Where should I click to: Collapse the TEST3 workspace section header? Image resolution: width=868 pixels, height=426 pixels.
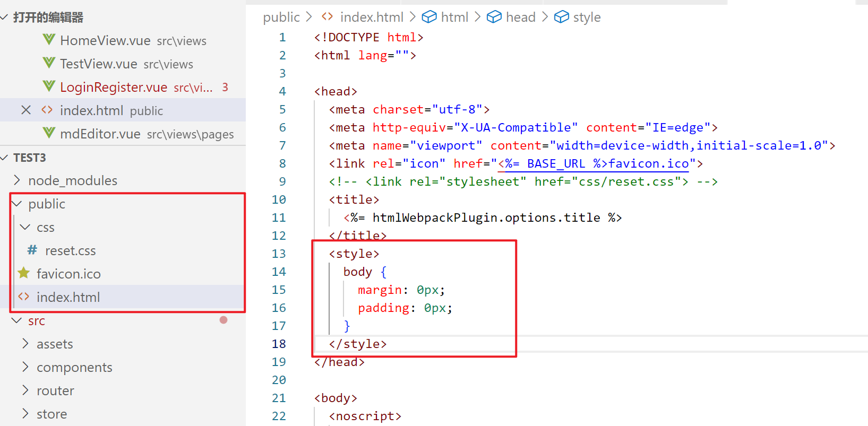click(30, 158)
